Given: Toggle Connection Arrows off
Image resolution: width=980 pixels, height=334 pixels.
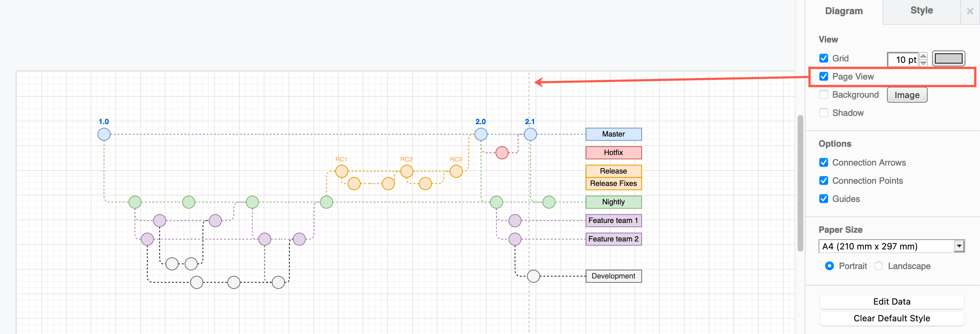Looking at the screenshot, I should tap(824, 162).
